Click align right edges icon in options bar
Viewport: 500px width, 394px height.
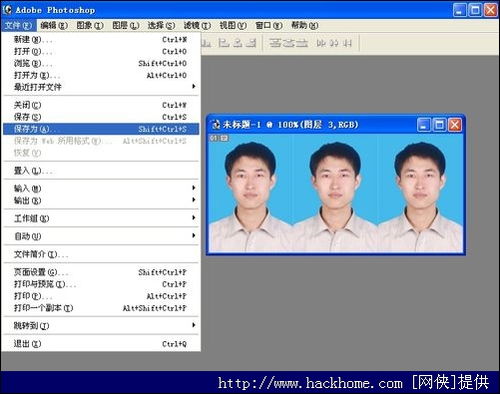pos(251,43)
